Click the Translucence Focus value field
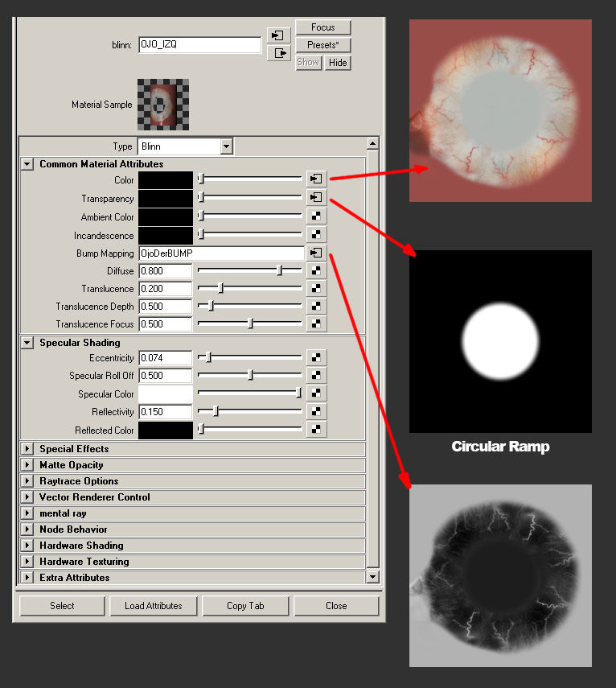 166,323
